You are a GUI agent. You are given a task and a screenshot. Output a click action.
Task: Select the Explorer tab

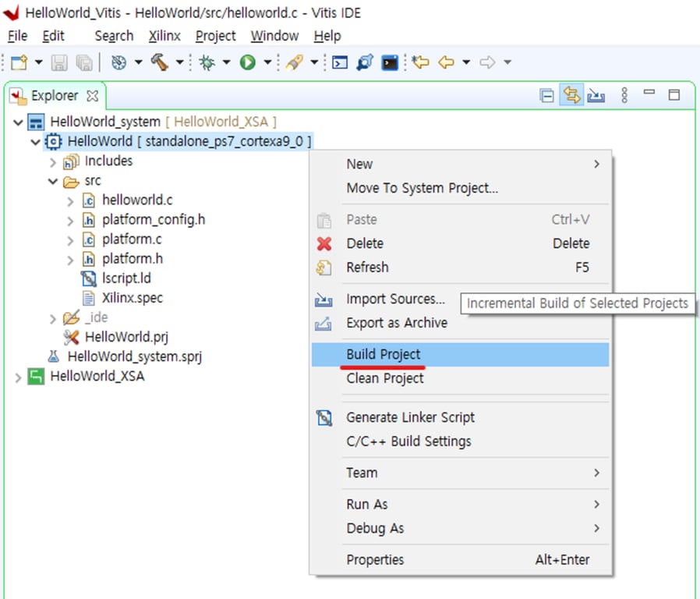(55, 96)
